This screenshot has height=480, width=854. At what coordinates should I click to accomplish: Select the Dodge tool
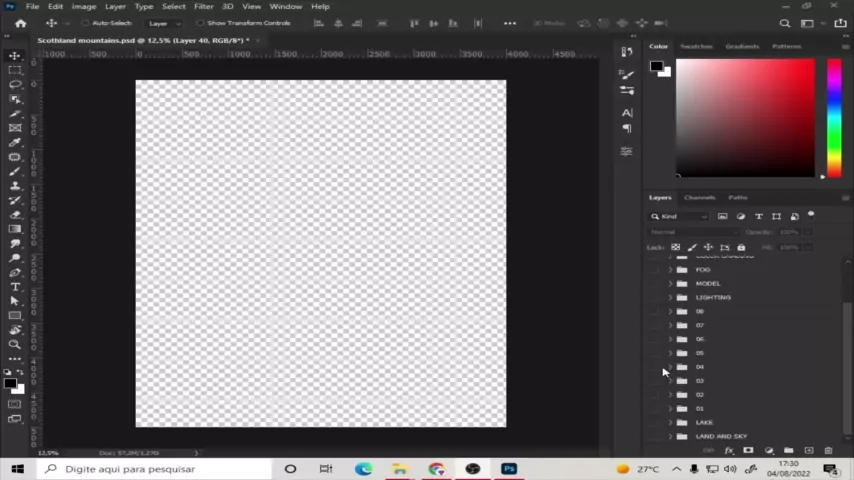(15, 258)
